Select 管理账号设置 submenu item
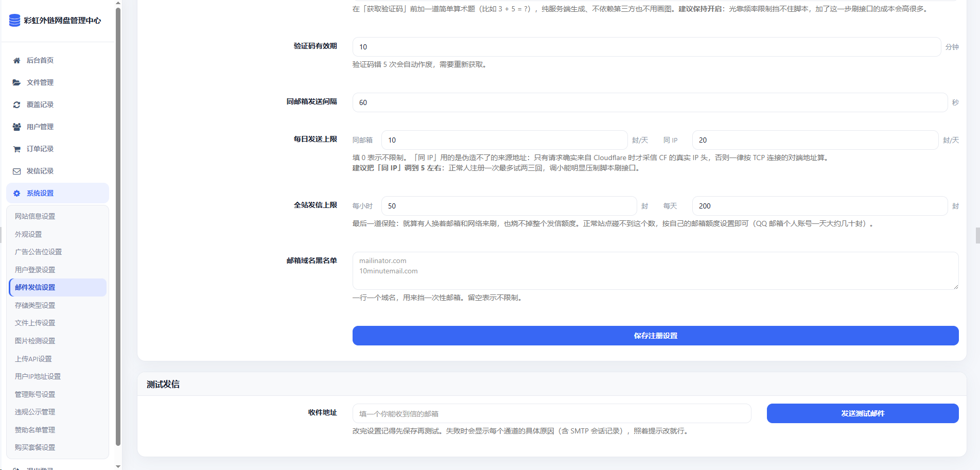 [x=58, y=394]
